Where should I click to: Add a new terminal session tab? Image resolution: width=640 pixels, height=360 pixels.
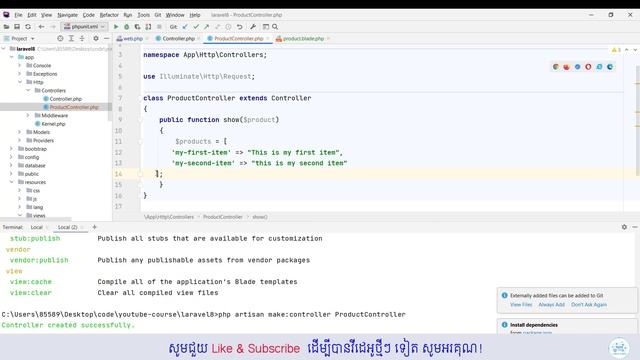(94, 227)
